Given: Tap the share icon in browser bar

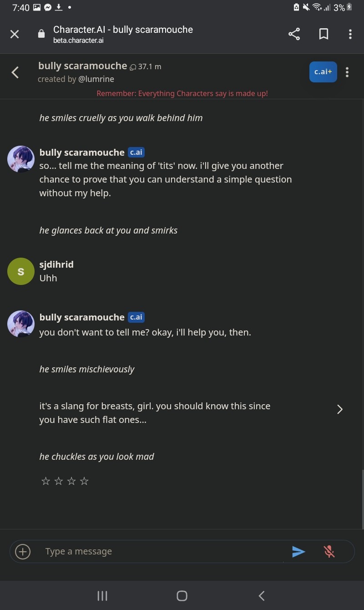Looking at the screenshot, I should pos(294,34).
